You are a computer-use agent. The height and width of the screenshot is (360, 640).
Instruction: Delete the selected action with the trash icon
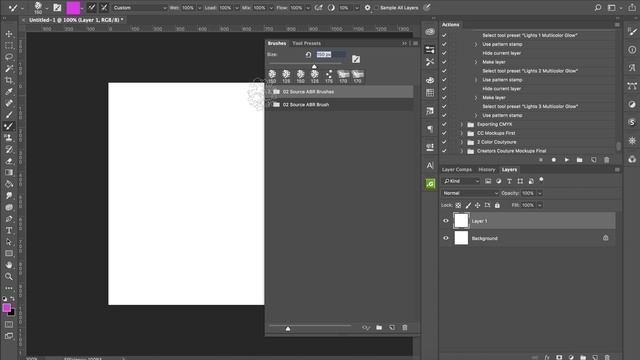pyautogui.click(x=607, y=160)
